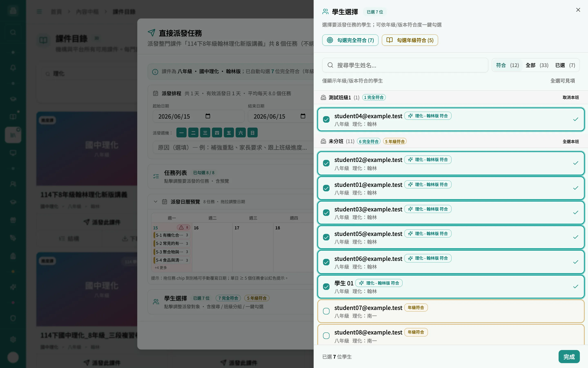Viewport: 588px width, 368px height.
Task: Click the 7 完全符合 badge in summary card
Action: [228, 298]
